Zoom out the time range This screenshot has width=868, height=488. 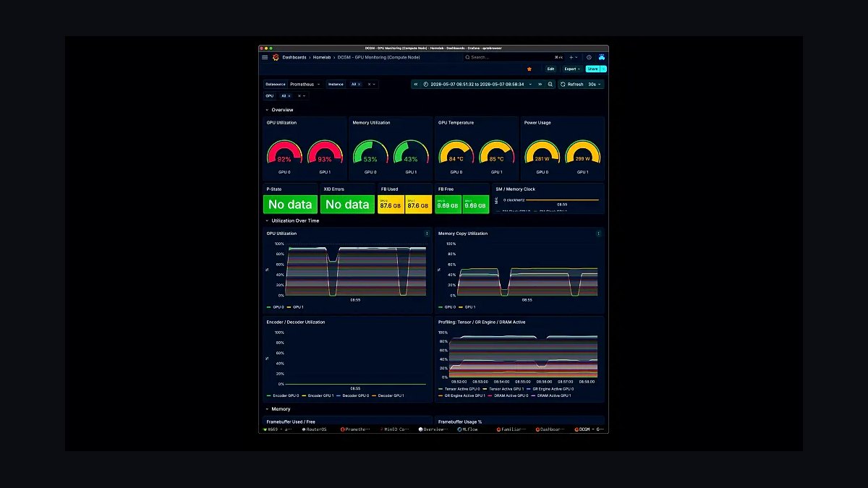(x=550, y=84)
